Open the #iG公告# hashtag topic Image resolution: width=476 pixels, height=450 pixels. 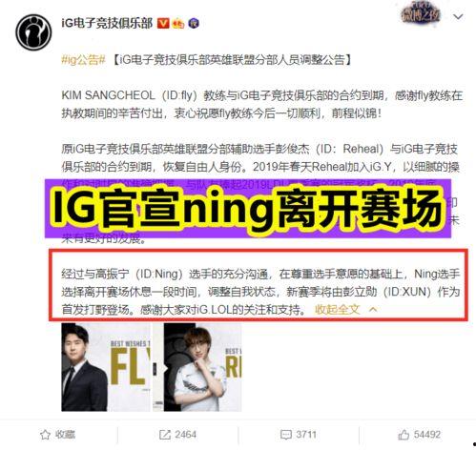click(83, 60)
